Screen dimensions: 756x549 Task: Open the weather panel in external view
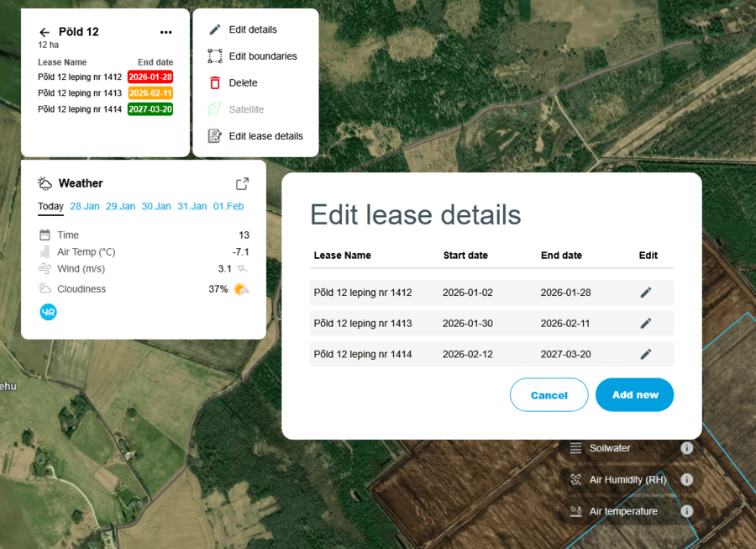pos(242,184)
